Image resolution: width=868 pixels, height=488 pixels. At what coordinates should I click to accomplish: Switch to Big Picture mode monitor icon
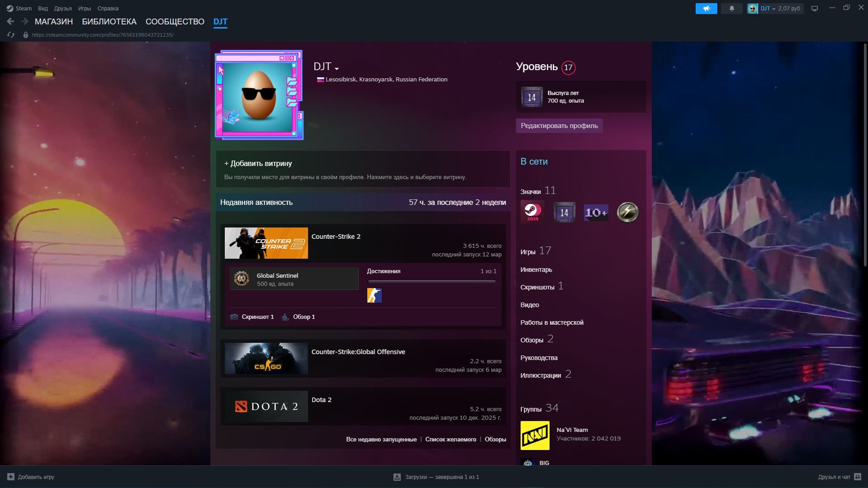[x=814, y=8]
